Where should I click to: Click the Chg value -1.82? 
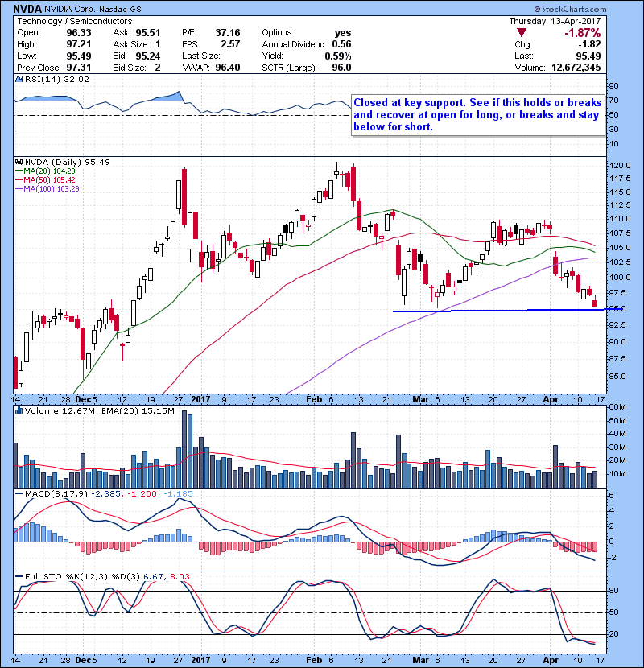coord(589,44)
